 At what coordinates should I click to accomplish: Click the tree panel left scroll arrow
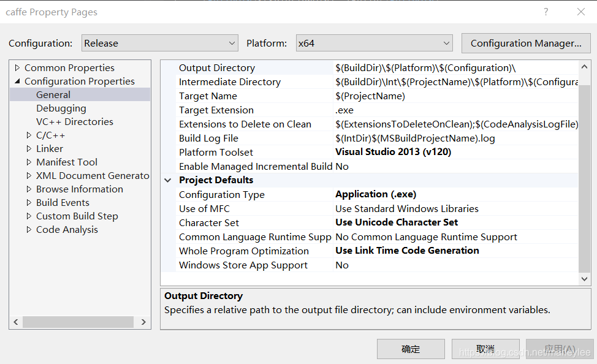pos(16,322)
